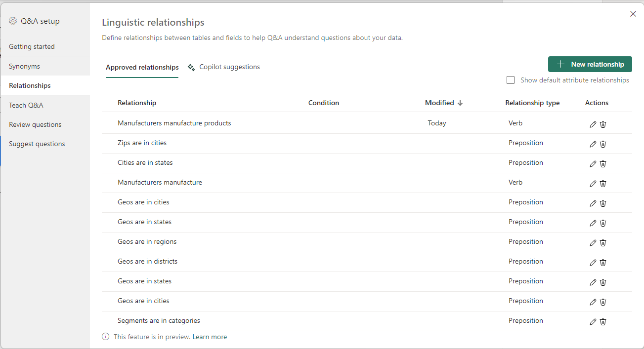The width and height of the screenshot is (644, 349).
Task: Go to Synonyms section
Action: click(45, 66)
